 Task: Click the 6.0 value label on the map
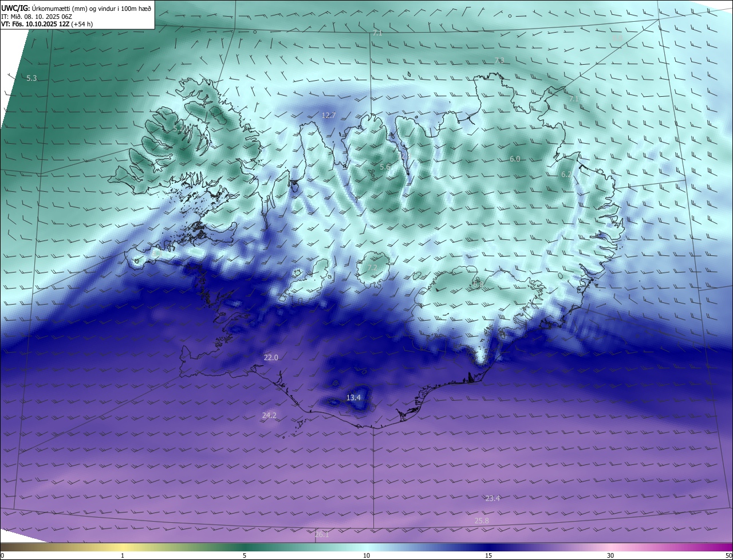515,159
